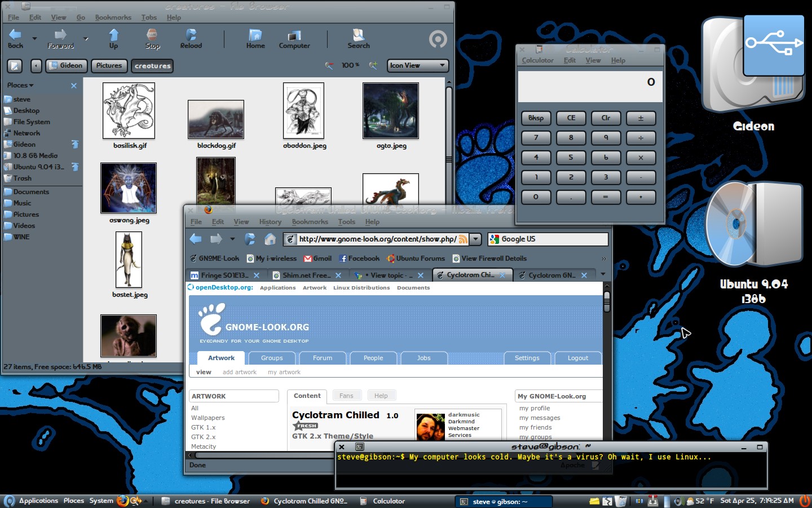
Task: Go to Firefox home page icon
Action: click(x=270, y=239)
